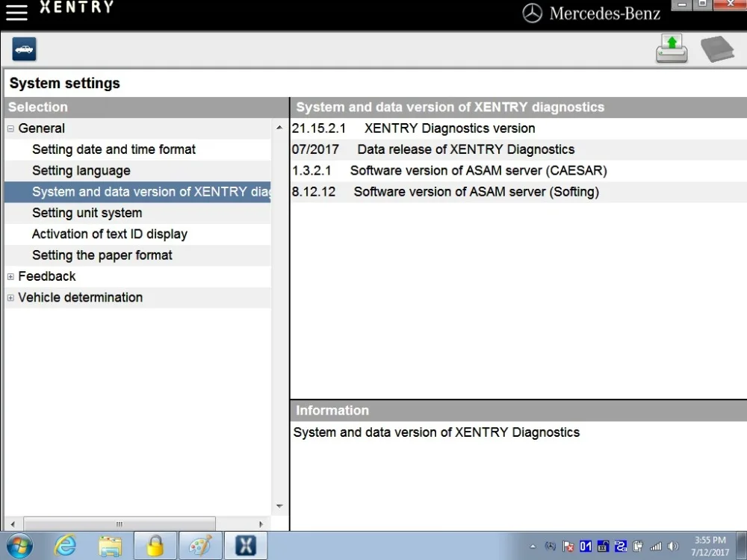Screen dimensions: 747x560
Task: Click the blue 01 tray icon
Action: 586,547
